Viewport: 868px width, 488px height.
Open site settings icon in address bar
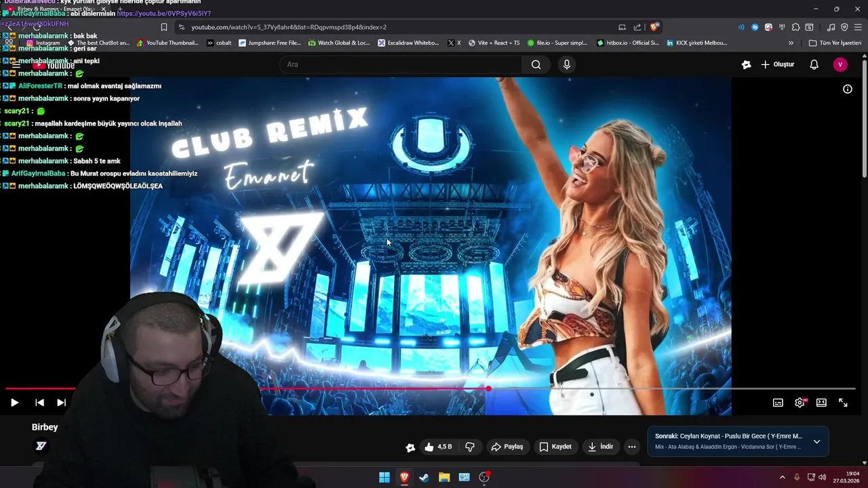181,27
